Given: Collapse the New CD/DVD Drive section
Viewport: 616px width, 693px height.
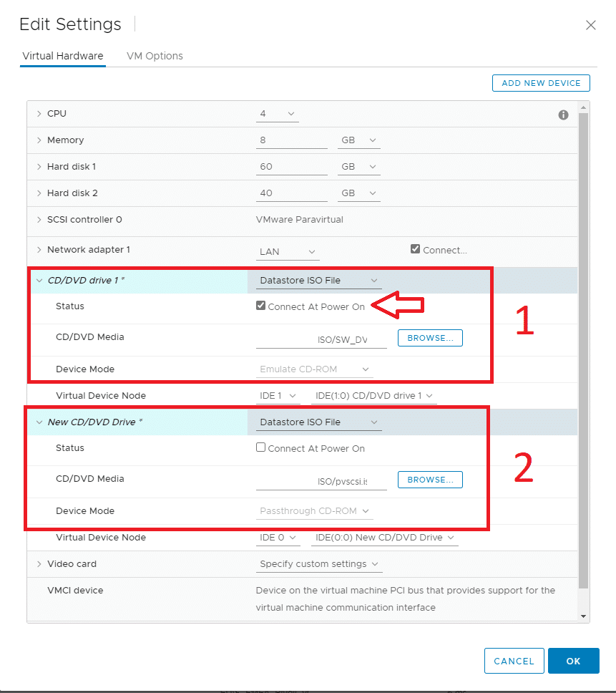Looking at the screenshot, I should [x=39, y=422].
